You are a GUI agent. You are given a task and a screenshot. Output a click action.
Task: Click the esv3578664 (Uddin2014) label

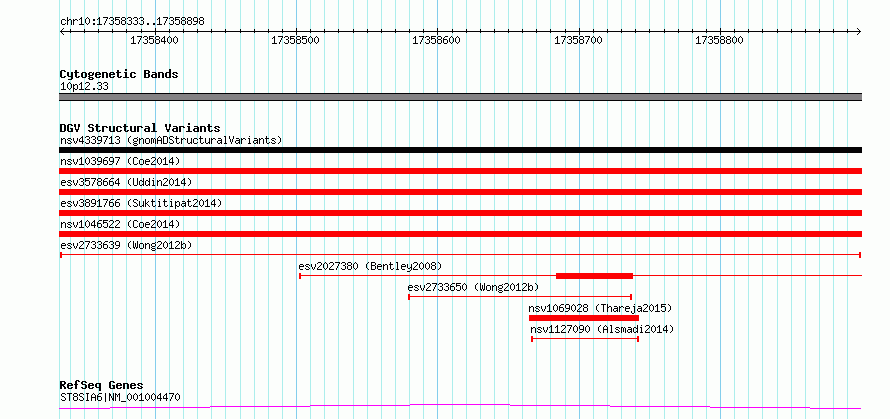pos(126,182)
